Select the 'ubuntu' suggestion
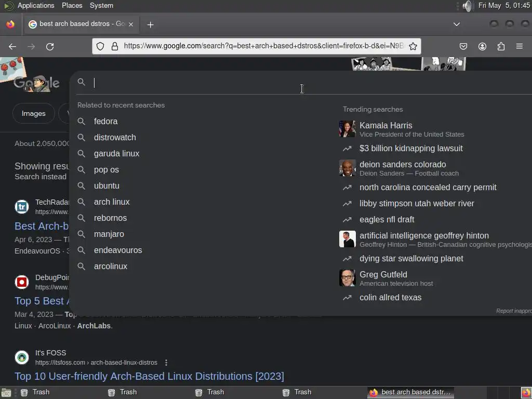532x399 pixels. pyautogui.click(x=107, y=186)
